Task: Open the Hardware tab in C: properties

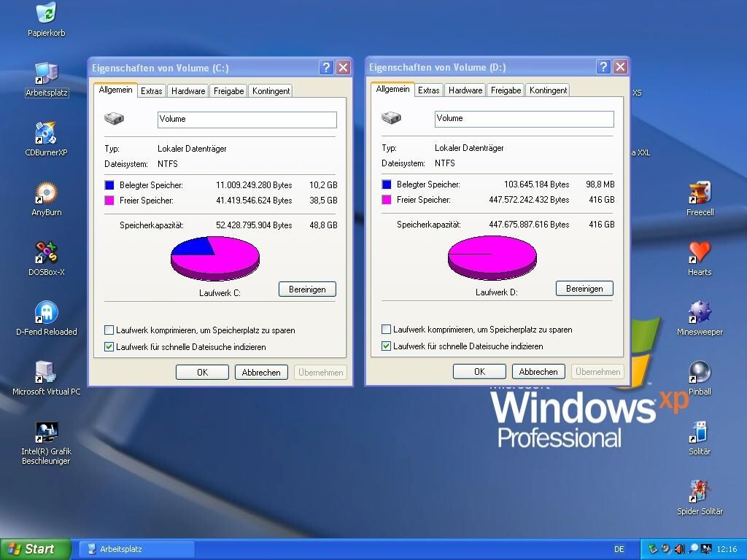Action: 188,91
